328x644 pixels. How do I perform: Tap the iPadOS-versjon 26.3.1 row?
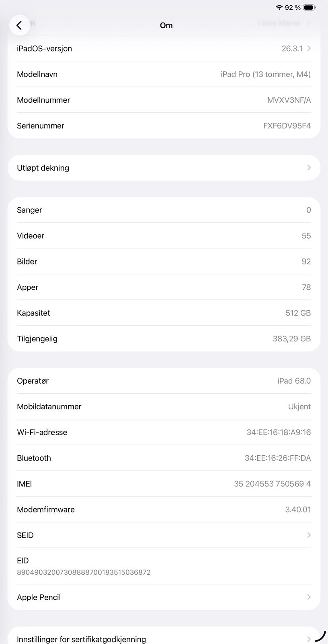(161, 48)
